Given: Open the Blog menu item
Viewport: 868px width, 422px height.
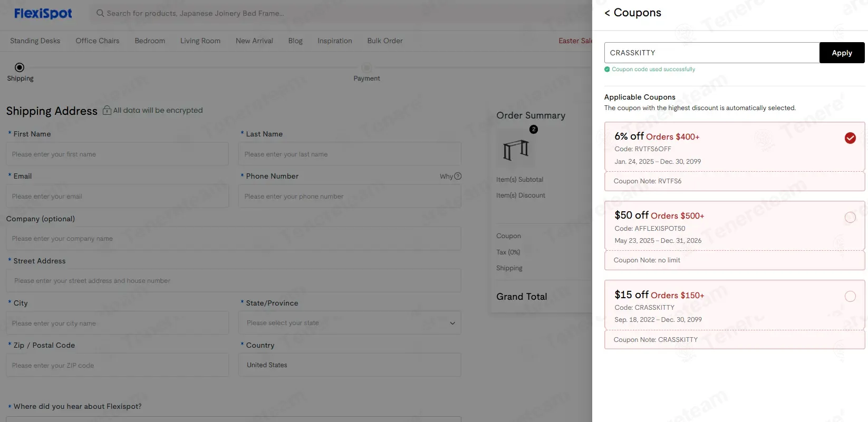Looking at the screenshot, I should (295, 41).
